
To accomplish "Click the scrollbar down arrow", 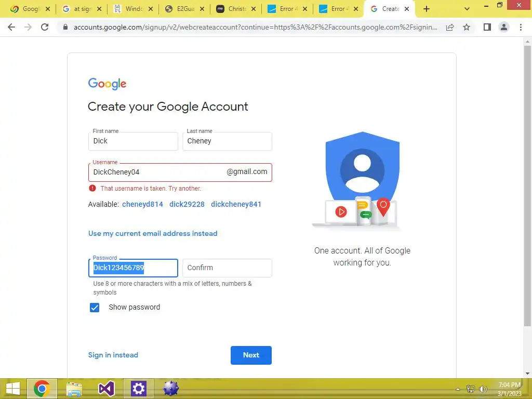I will [527, 374].
